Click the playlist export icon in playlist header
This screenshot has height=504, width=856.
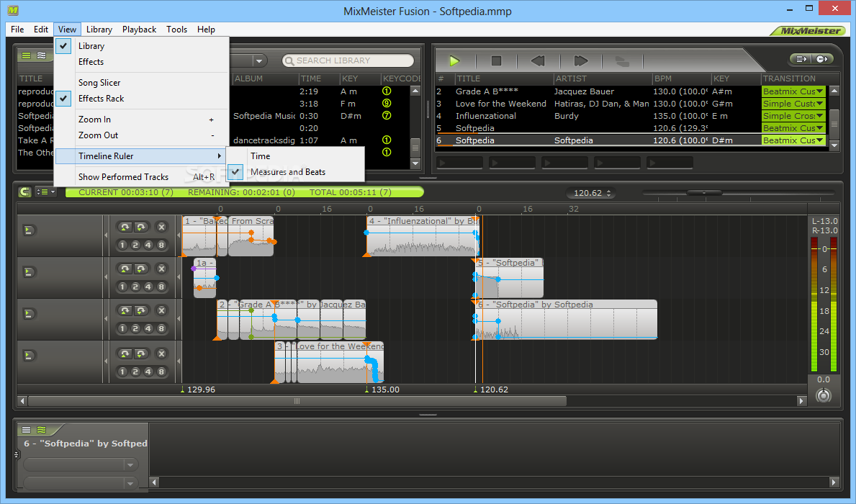(801, 59)
